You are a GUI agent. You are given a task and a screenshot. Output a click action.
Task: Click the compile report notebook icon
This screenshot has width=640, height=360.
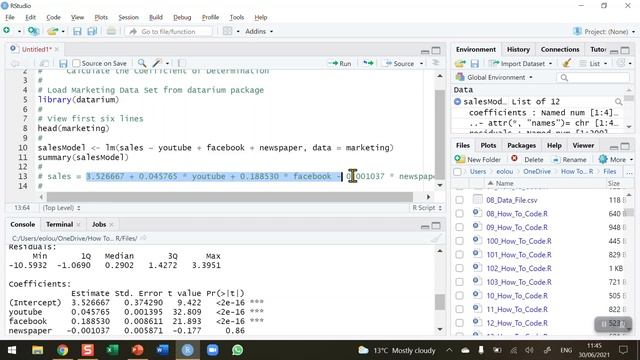coord(182,63)
